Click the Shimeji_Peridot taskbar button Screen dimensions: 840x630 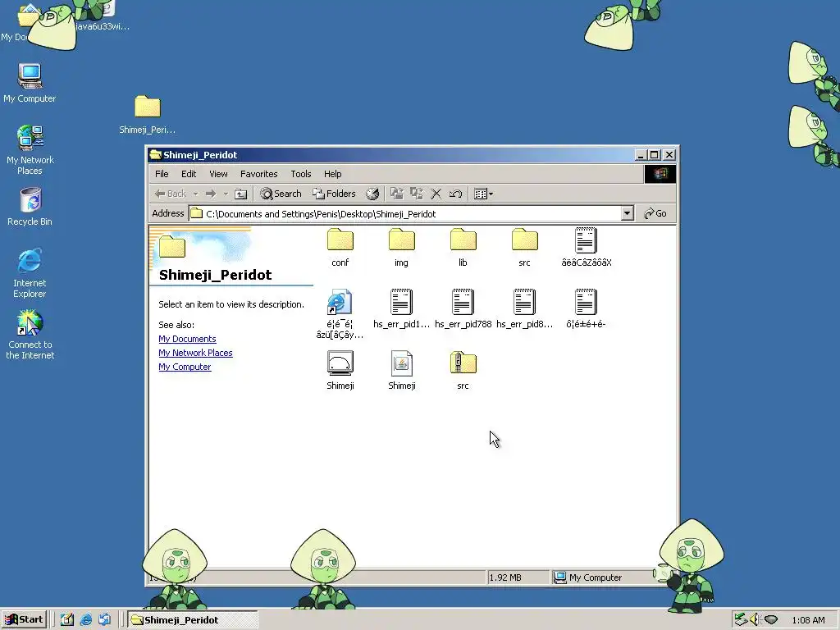(x=193, y=620)
